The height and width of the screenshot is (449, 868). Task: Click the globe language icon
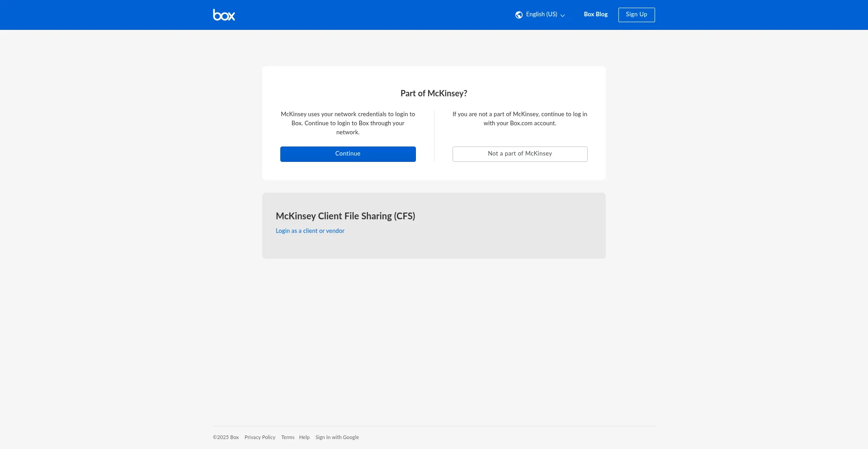[x=519, y=15]
